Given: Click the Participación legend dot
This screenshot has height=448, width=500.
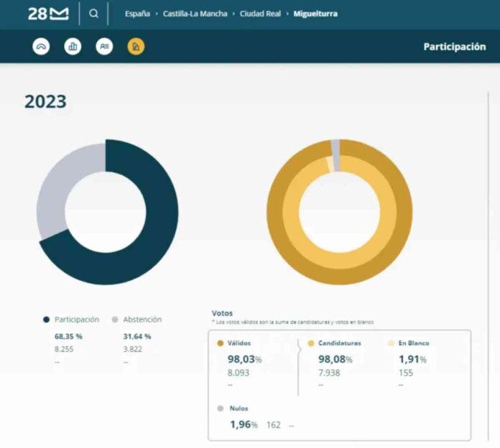Looking at the screenshot, I should [47, 319].
